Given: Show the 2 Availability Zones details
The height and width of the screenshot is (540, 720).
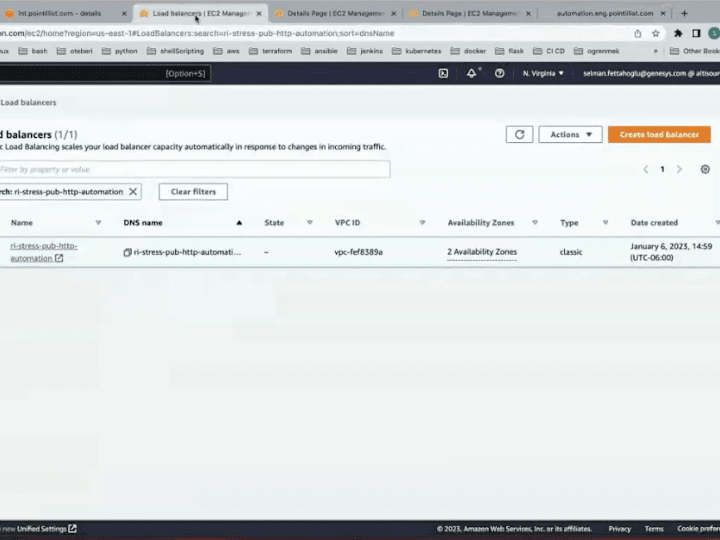Looking at the screenshot, I should (x=482, y=252).
